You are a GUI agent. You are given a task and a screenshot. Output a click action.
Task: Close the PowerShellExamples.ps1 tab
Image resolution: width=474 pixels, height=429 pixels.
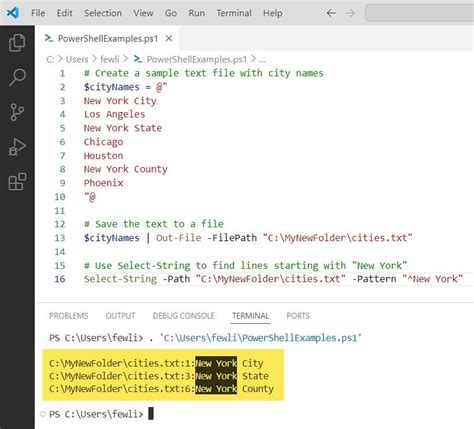169,38
